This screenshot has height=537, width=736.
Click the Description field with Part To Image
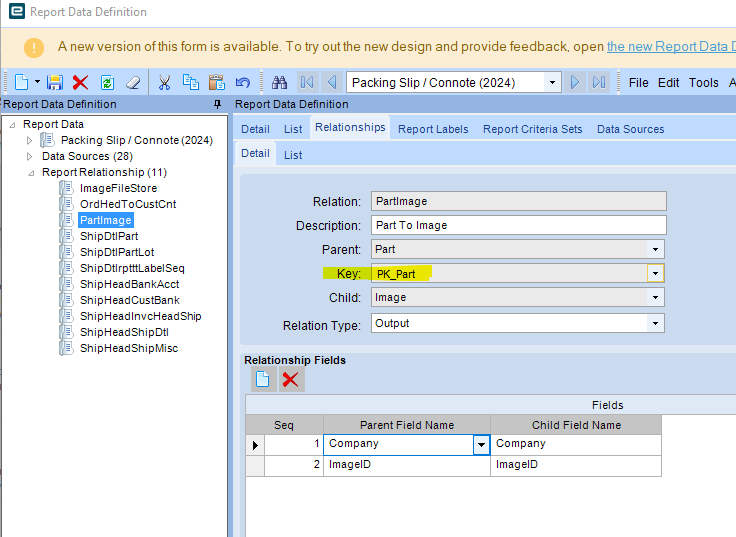(x=518, y=225)
